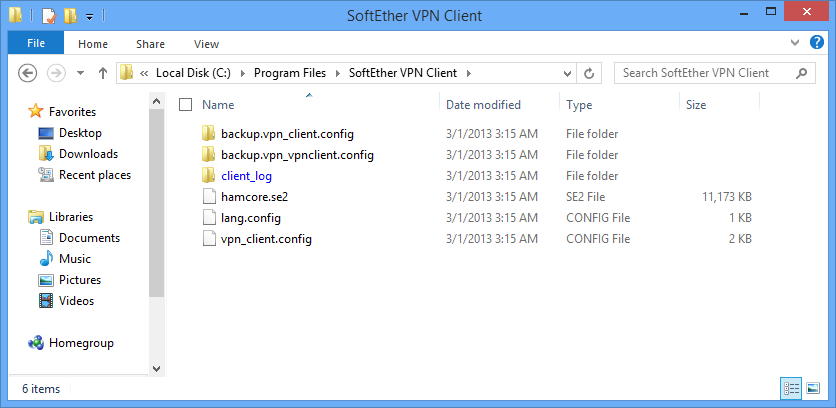Image resolution: width=836 pixels, height=408 pixels.
Task: Open the File menu tab
Action: (x=36, y=44)
